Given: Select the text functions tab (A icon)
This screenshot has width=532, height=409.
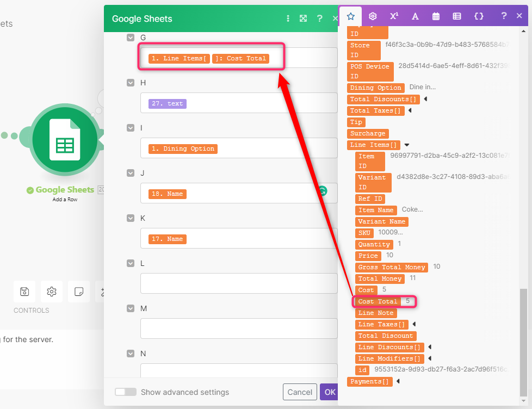Looking at the screenshot, I should [415, 16].
